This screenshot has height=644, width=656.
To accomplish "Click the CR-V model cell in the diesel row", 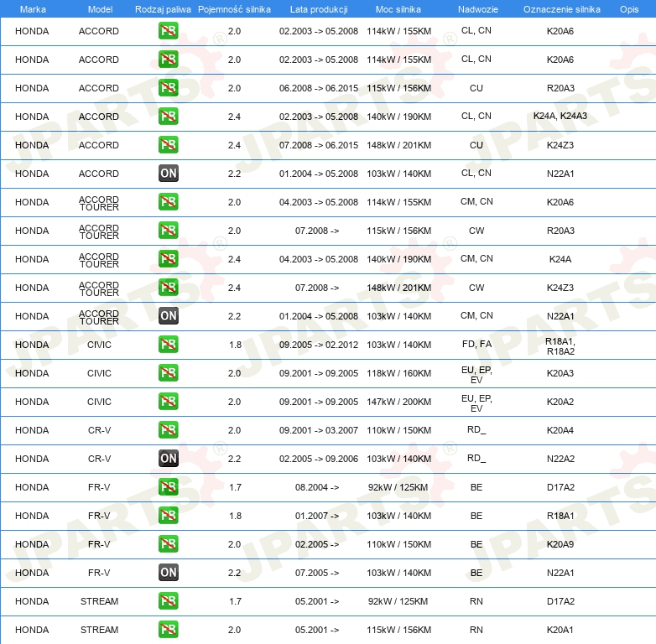I will [x=99, y=459].
